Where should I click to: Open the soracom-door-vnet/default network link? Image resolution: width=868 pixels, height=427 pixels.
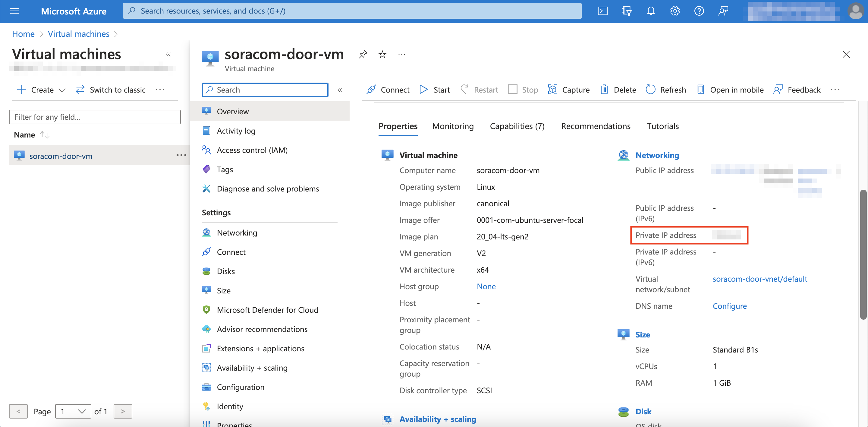click(760, 279)
